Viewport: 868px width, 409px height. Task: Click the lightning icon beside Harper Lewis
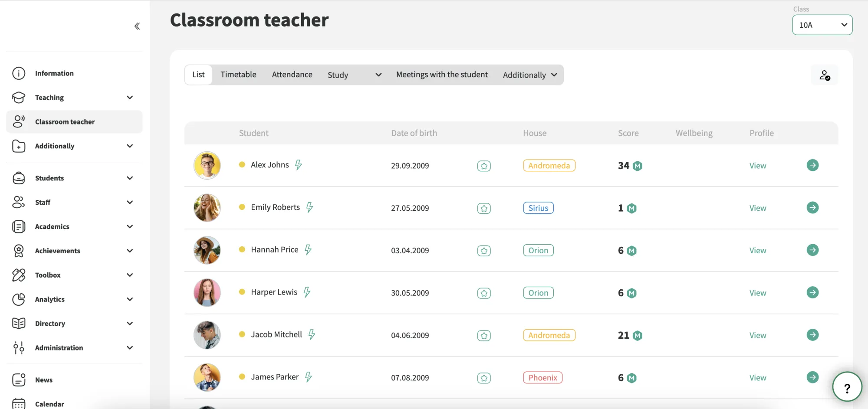pyautogui.click(x=307, y=292)
